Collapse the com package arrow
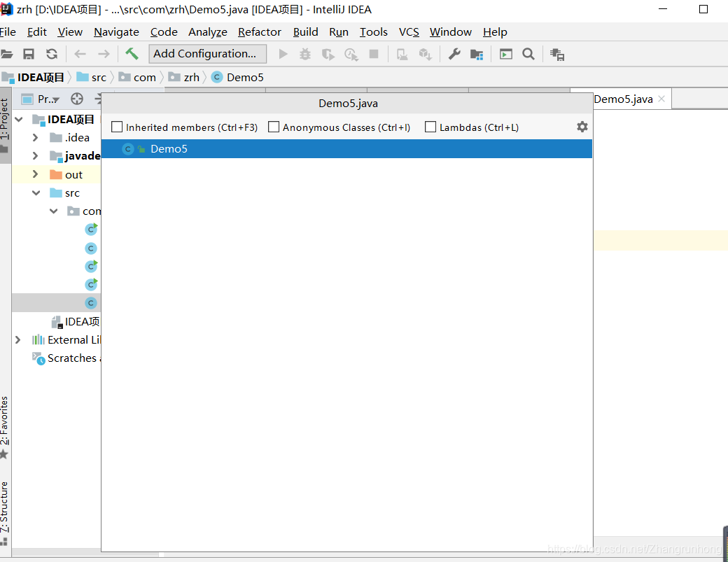The width and height of the screenshot is (728, 562). [54, 211]
